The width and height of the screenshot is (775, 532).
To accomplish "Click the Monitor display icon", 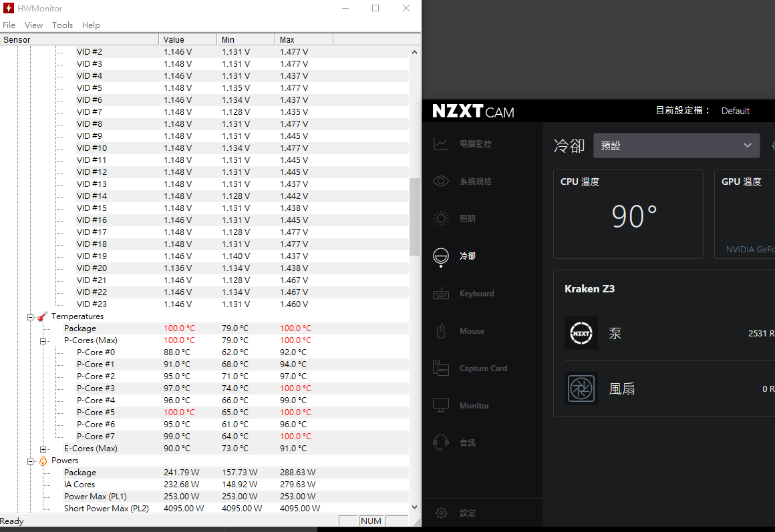I will pyautogui.click(x=441, y=405).
